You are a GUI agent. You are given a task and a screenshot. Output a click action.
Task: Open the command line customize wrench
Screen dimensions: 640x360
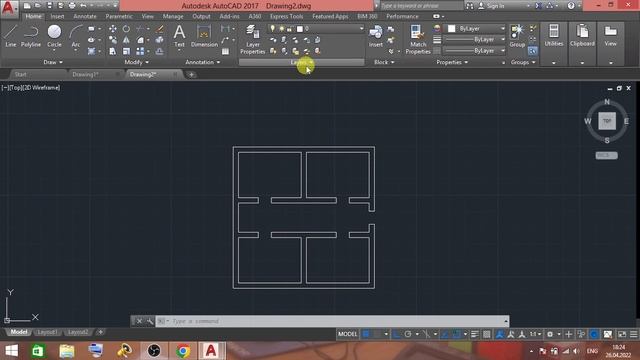150,321
